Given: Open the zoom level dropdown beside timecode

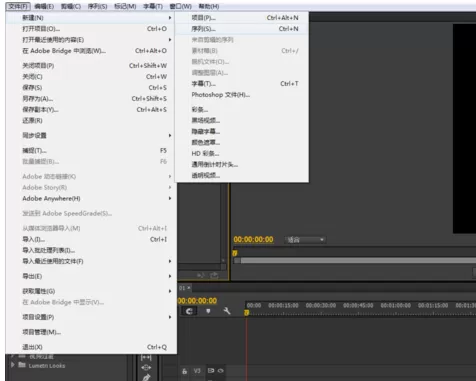Looking at the screenshot, I should click(305, 240).
